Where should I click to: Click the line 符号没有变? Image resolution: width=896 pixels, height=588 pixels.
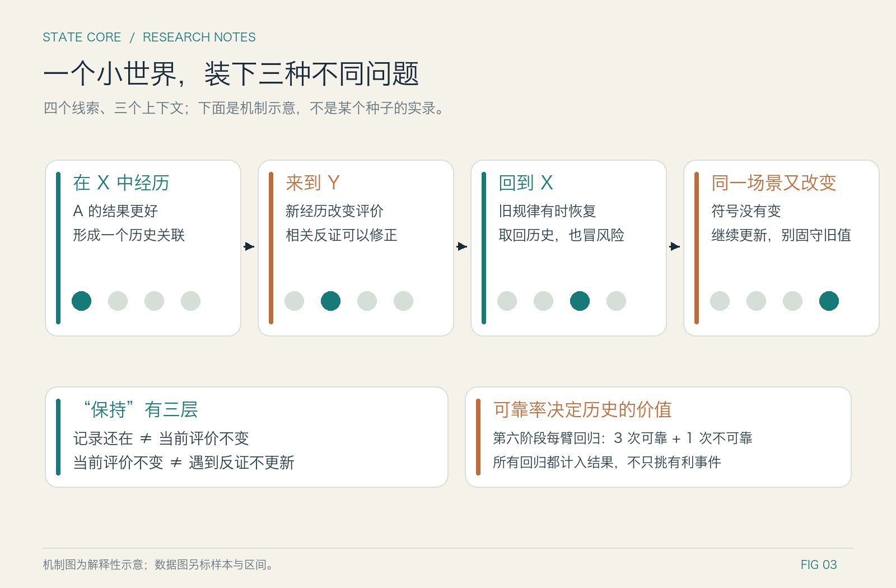coord(746,211)
